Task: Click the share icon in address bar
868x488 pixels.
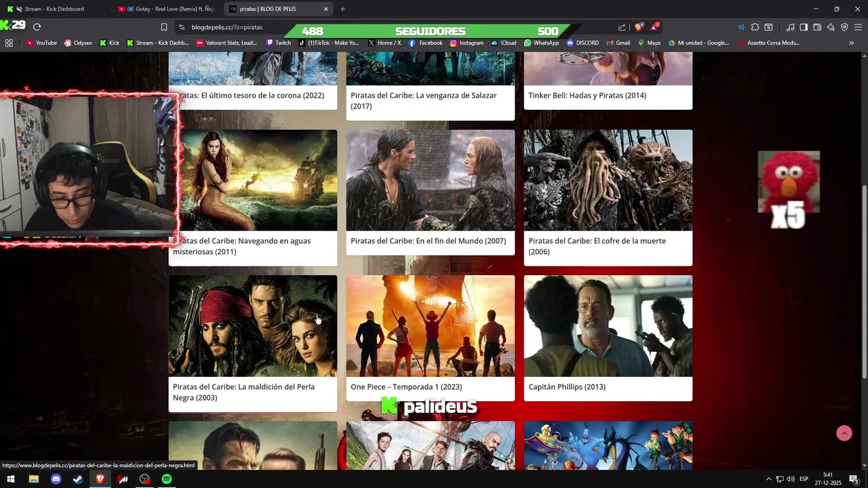Action: point(623,27)
